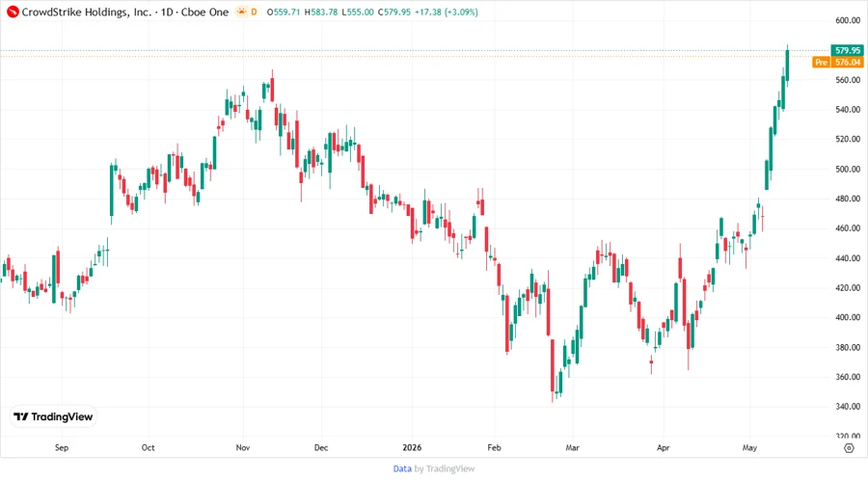Screen dimensions: 868x480
Task: Click the 420.00 price axis label
Action: tap(848, 287)
